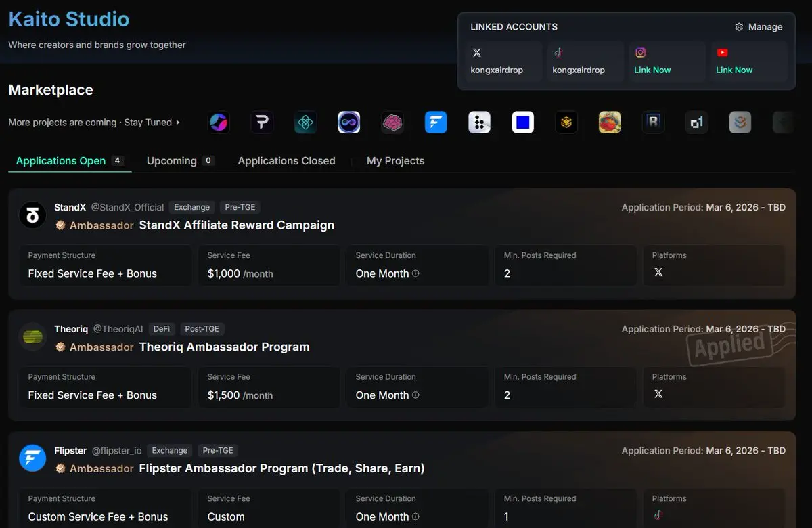Click Manage in linked accounts
Viewport: 812px width, 528px height.
(x=759, y=27)
